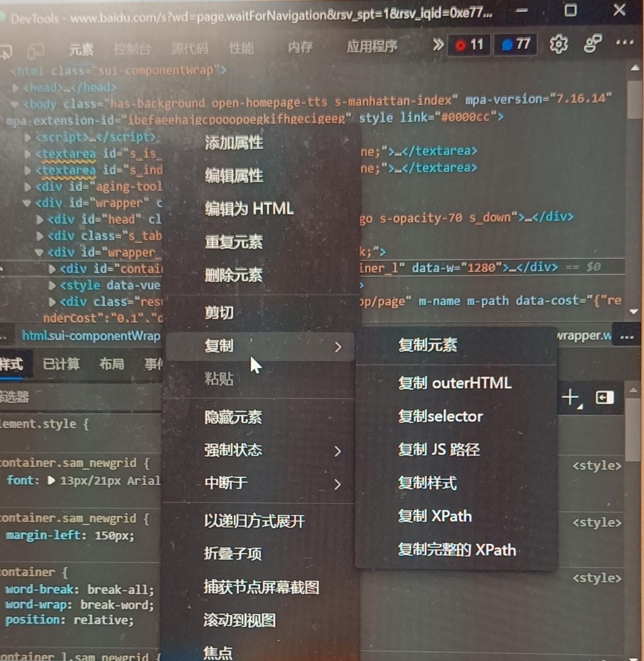This screenshot has height=661, width=644.
Task: Open the DevTools three-dot customize menu
Action: pos(625,42)
